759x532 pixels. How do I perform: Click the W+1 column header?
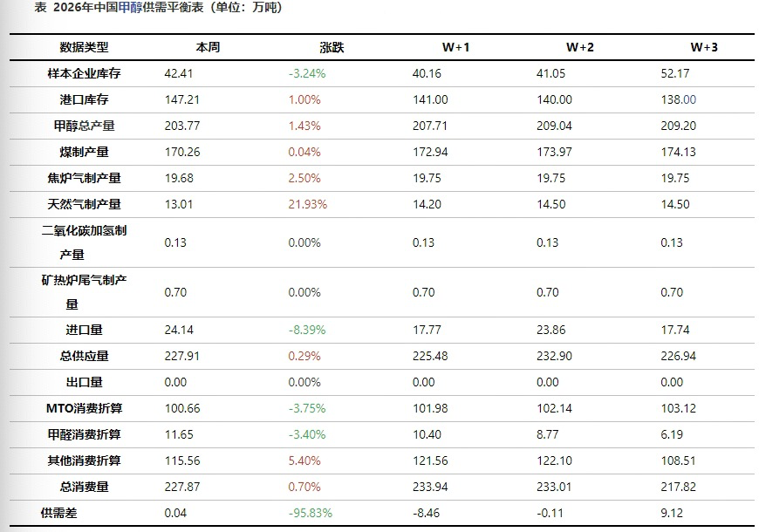coord(456,47)
